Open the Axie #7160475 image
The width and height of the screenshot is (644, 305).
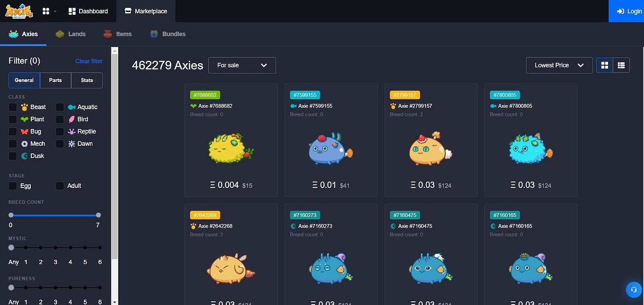point(431,268)
